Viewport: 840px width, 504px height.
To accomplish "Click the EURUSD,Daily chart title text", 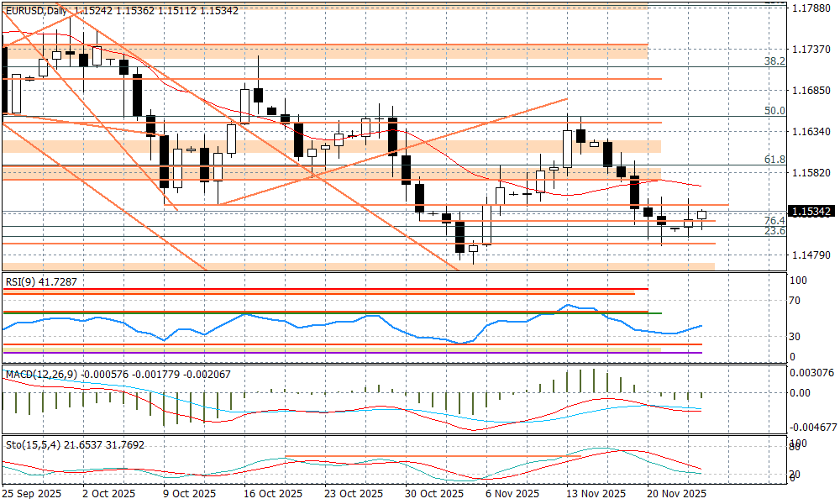I will 37,10.
